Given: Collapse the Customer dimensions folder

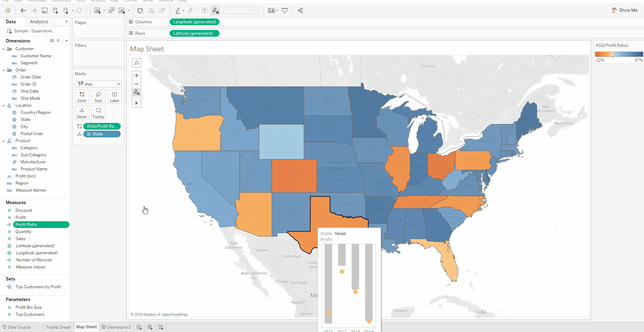Looking at the screenshot, I should pyautogui.click(x=3, y=48).
